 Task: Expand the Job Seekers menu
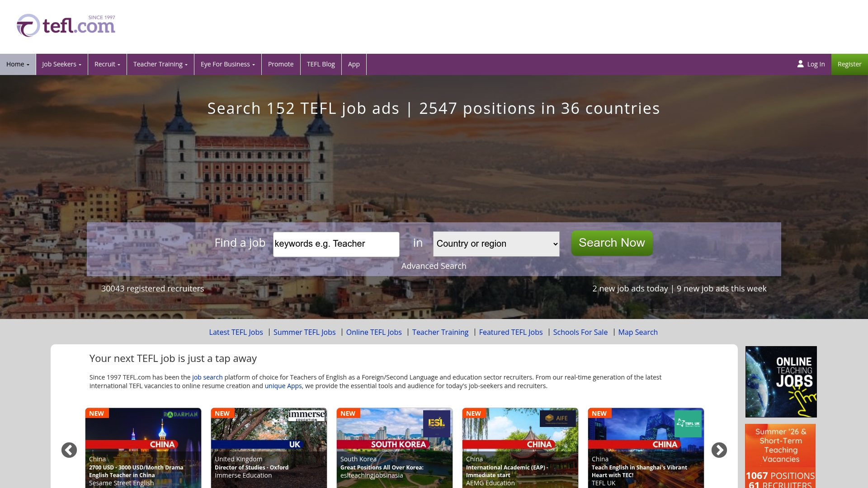click(x=62, y=64)
